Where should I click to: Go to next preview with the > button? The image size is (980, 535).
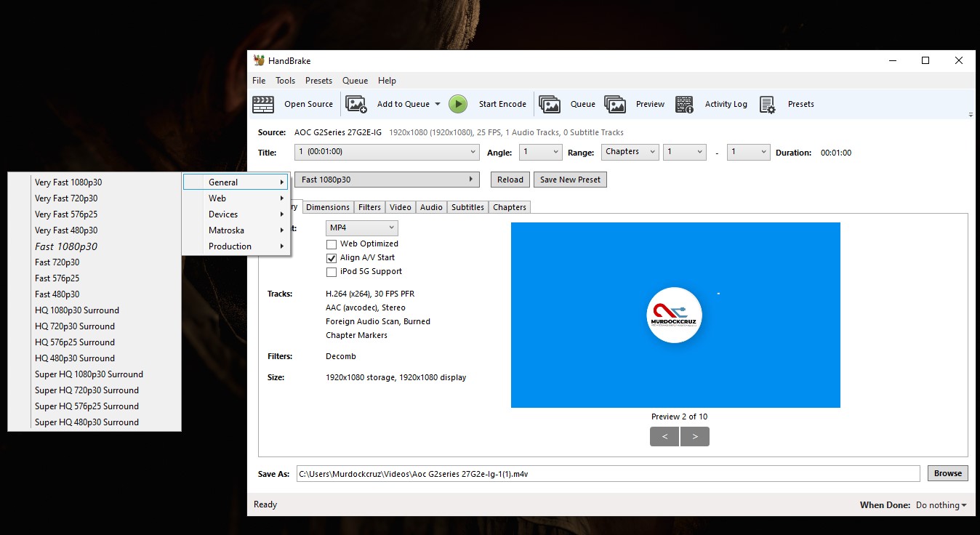(x=695, y=437)
